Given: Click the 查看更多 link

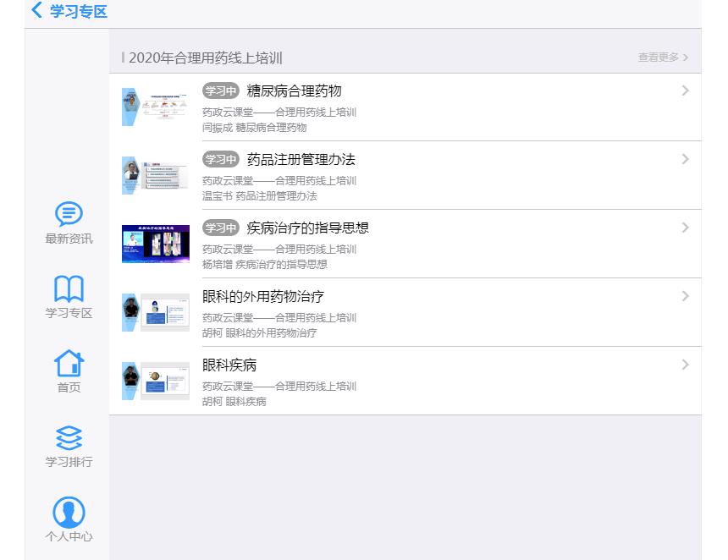Looking at the screenshot, I should [x=663, y=58].
